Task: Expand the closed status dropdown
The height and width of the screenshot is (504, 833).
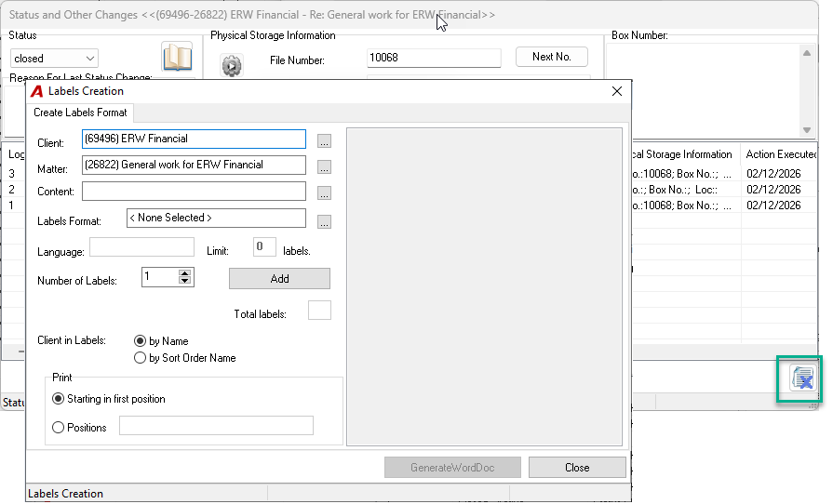Action: click(x=90, y=58)
